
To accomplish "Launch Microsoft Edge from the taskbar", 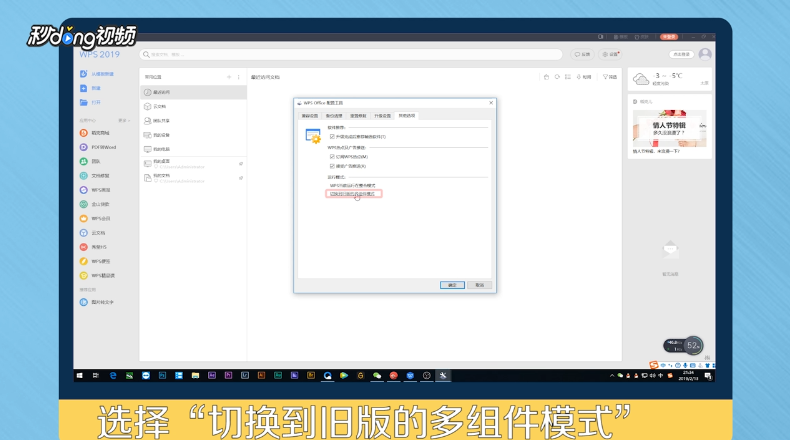I will coord(113,375).
